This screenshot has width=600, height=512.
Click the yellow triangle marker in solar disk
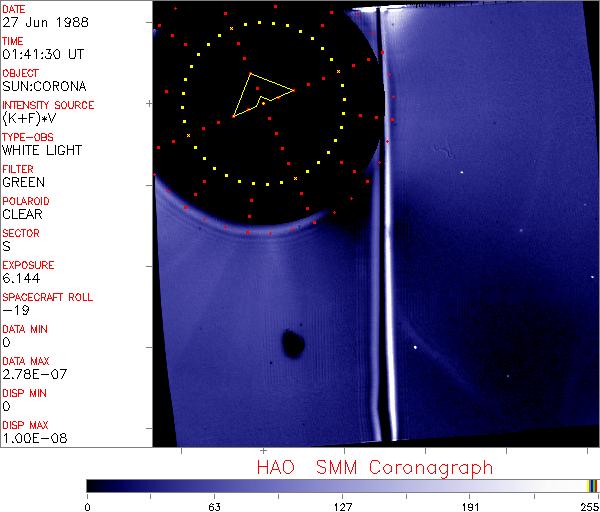260,93
